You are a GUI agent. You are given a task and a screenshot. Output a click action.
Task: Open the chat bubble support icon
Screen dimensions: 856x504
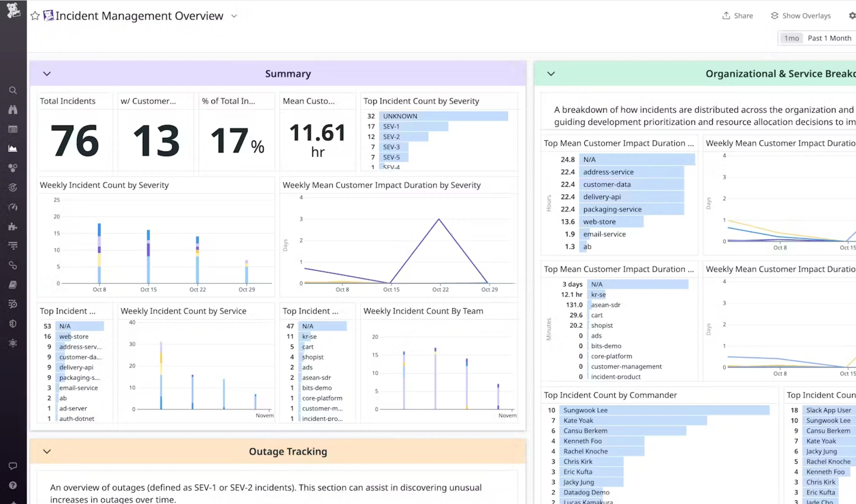point(13,466)
